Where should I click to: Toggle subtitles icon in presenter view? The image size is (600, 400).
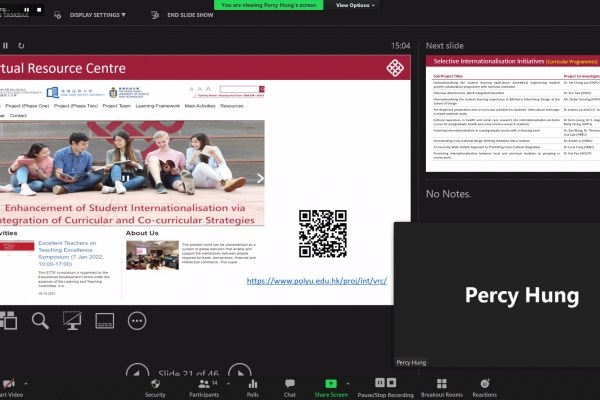pyautogui.click(x=104, y=321)
